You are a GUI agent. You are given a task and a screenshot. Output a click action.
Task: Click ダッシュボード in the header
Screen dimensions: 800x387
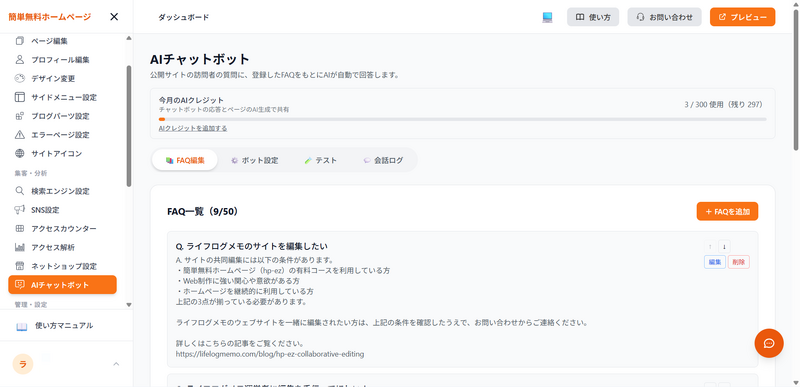184,17
